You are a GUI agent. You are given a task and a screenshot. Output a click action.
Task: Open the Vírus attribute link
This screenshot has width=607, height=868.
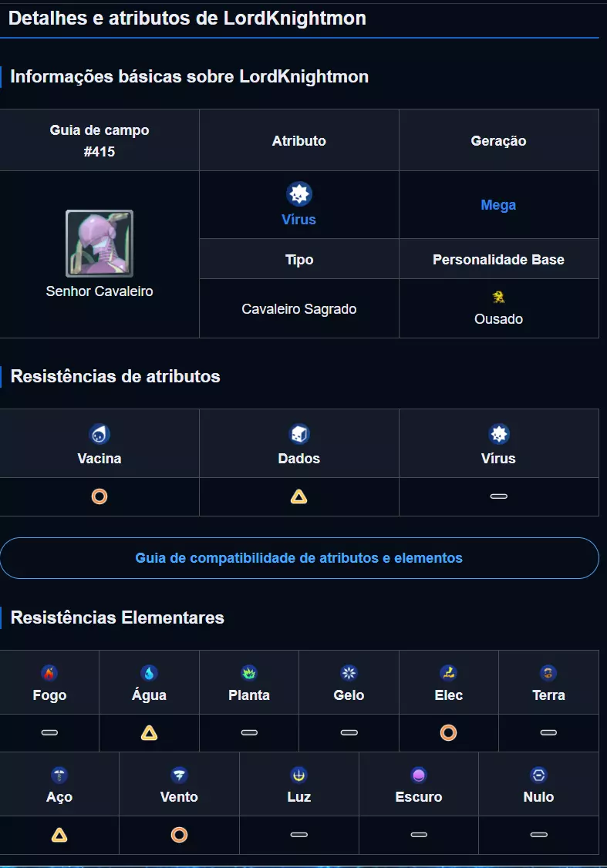click(x=298, y=220)
